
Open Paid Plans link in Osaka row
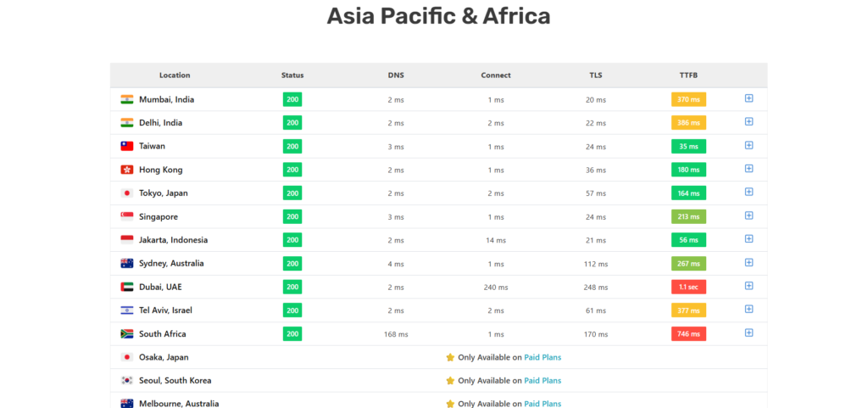click(542, 357)
